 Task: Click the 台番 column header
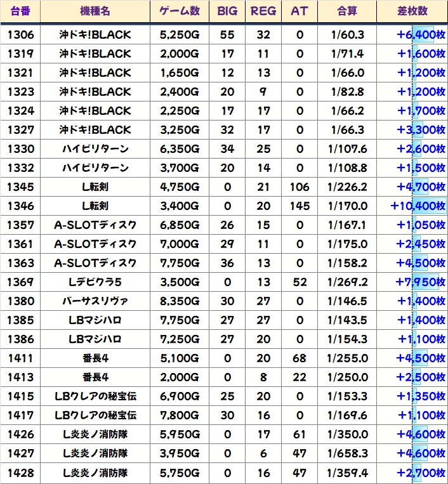21,11
